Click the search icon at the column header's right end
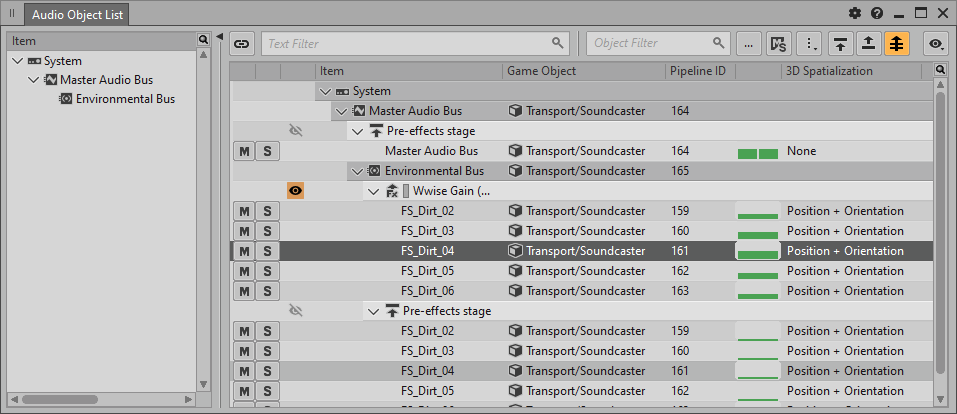Image resolution: width=957 pixels, height=414 pixels. [940, 70]
